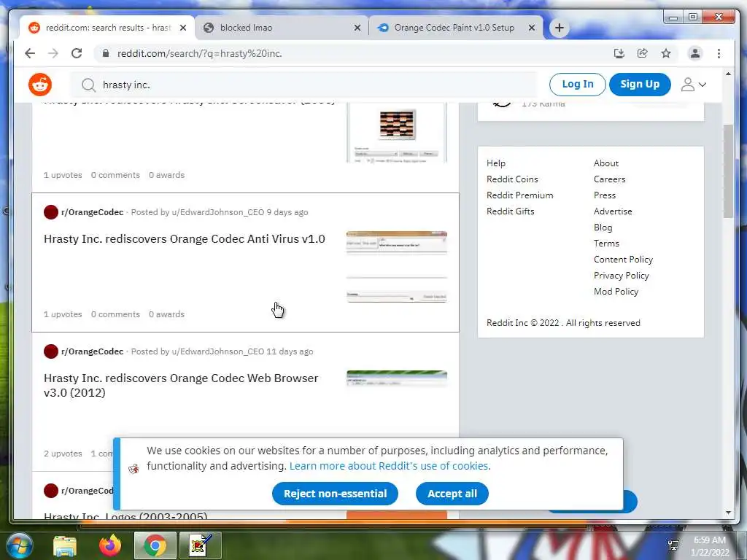The height and width of the screenshot is (560, 747).
Task: Click the search magnifier icon
Action: (88, 85)
